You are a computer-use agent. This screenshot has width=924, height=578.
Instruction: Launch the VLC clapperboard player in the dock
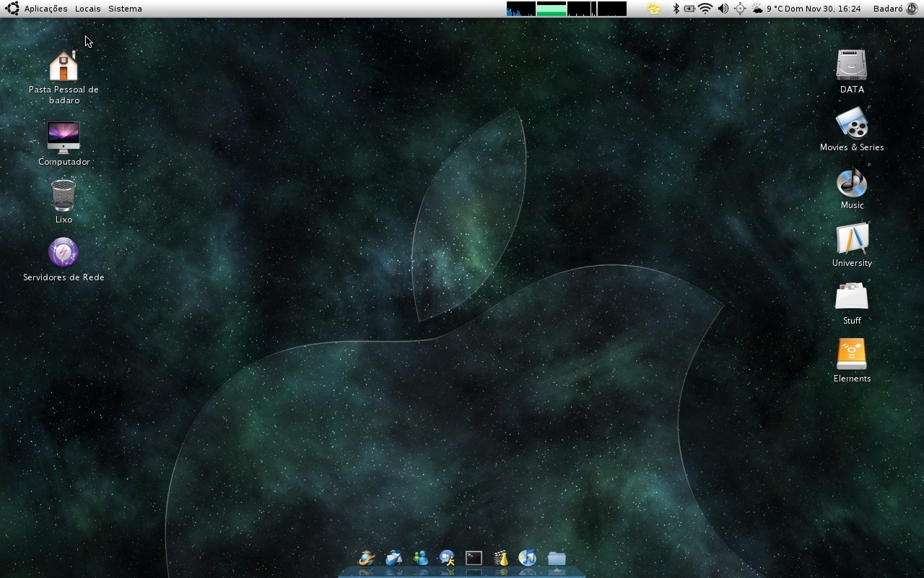[501, 558]
